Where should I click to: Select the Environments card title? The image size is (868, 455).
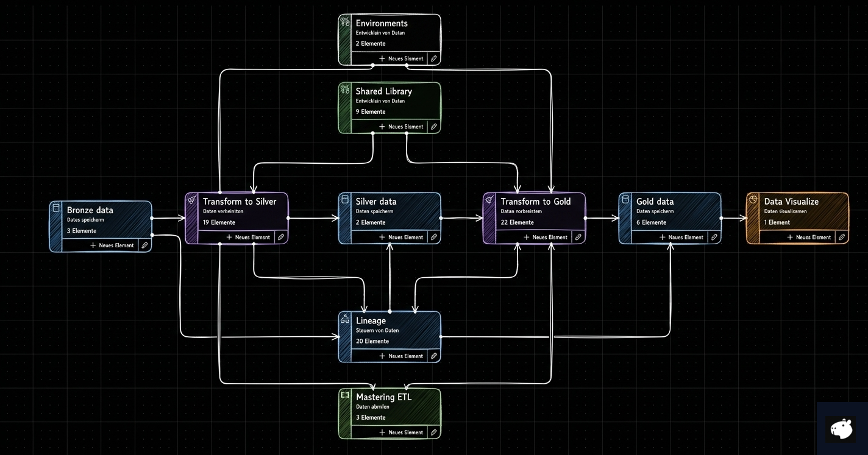[x=382, y=23]
